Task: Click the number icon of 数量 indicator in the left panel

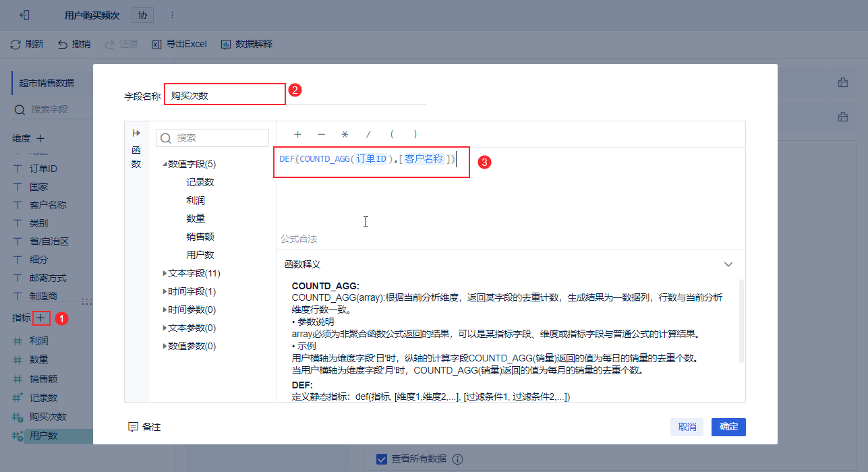Action: click(x=18, y=360)
